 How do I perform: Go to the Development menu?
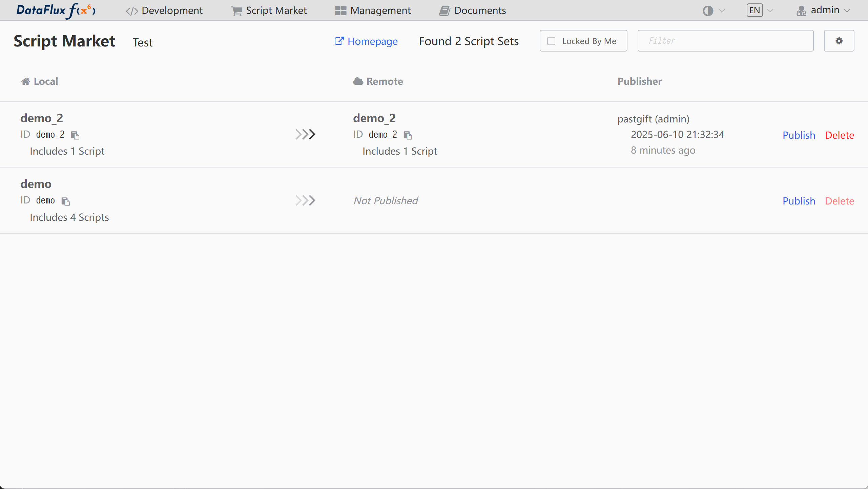[x=164, y=11]
